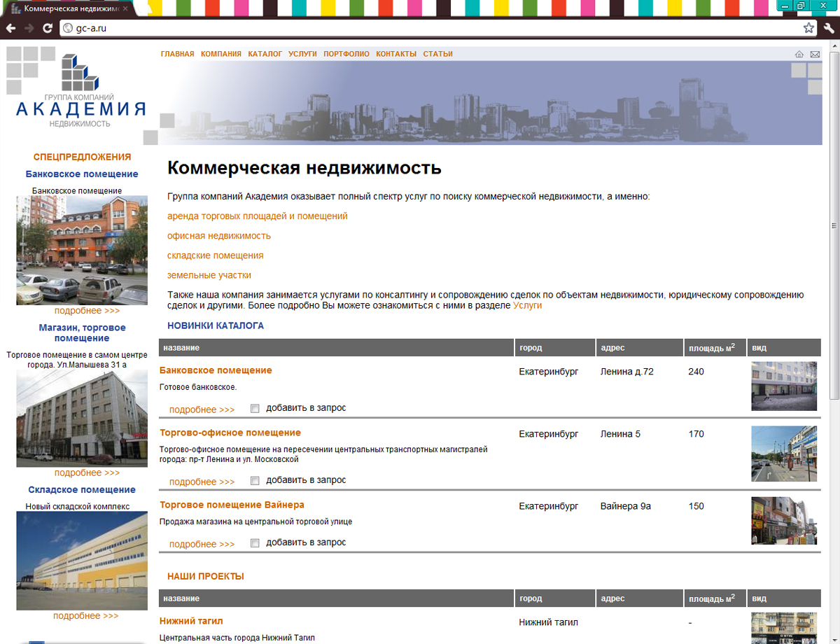Bookmark the page via the star icon
Image resolution: width=840 pixels, height=644 pixels.
pos(808,28)
